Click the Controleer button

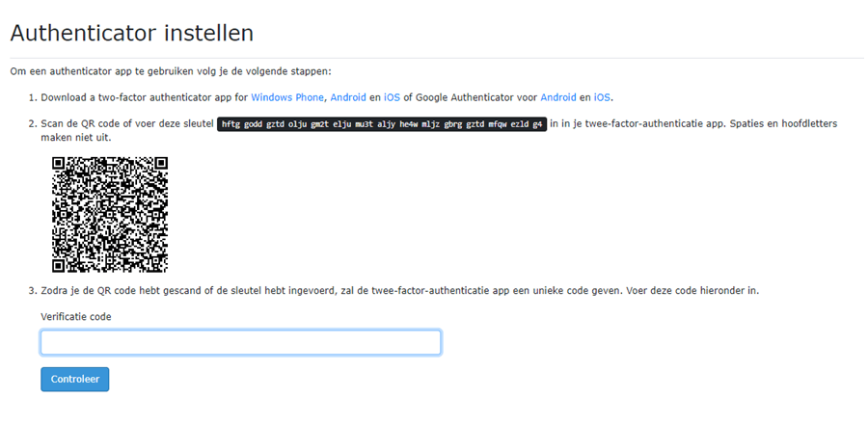pyautogui.click(x=74, y=380)
